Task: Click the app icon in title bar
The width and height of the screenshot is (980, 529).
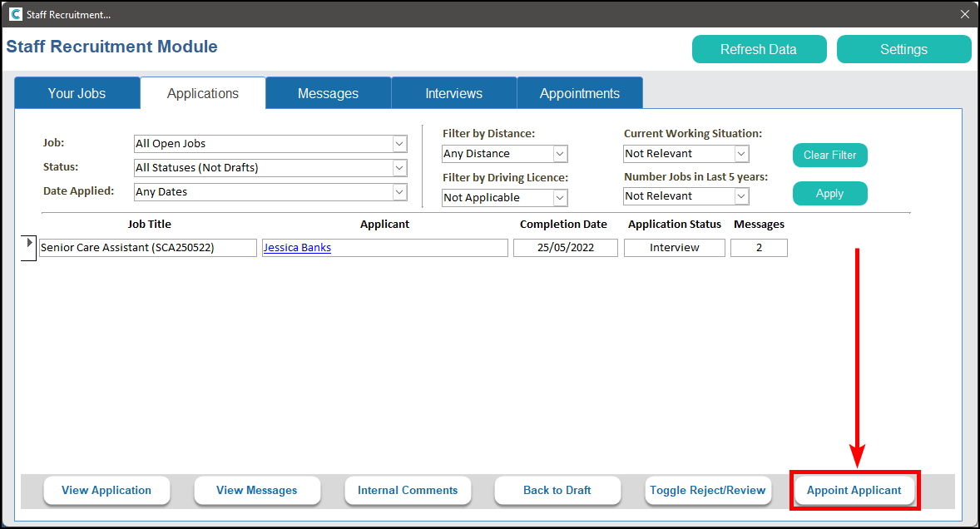Action: click(15, 14)
